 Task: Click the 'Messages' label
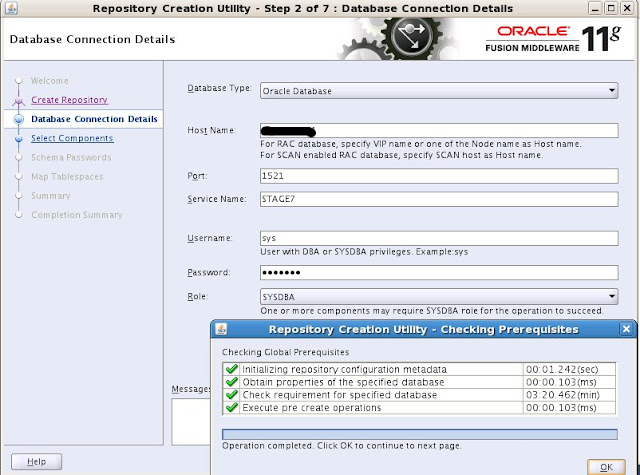coord(191,389)
